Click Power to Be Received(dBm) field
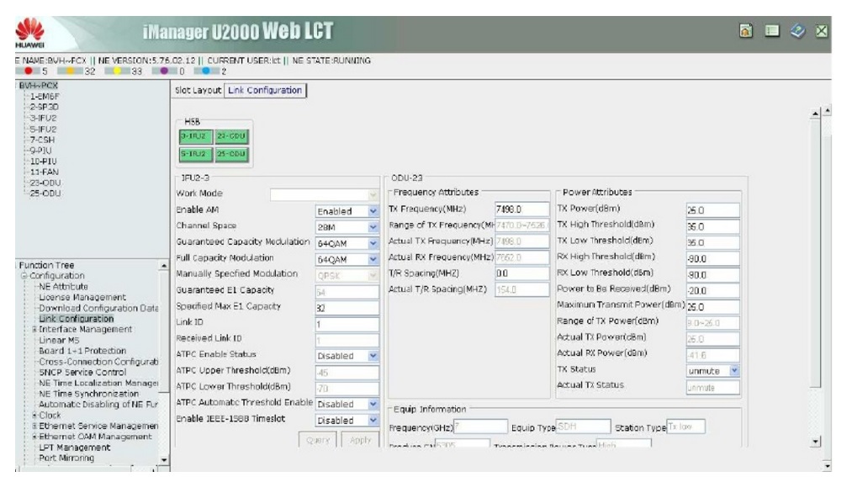This screenshot has height=477, width=868. pos(712,290)
